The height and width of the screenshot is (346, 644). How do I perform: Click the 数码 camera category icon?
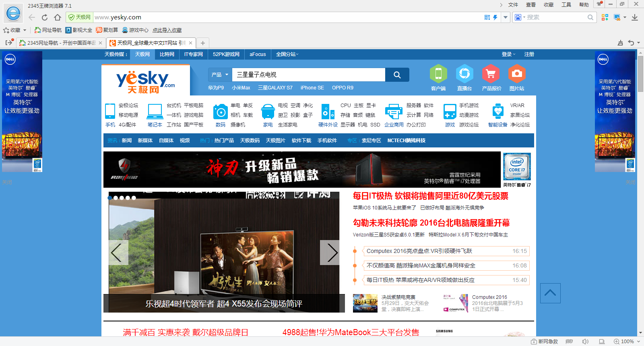[x=221, y=111]
